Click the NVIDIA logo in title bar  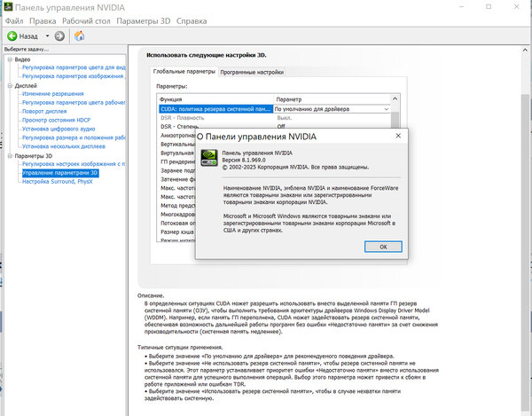tap(8, 7)
